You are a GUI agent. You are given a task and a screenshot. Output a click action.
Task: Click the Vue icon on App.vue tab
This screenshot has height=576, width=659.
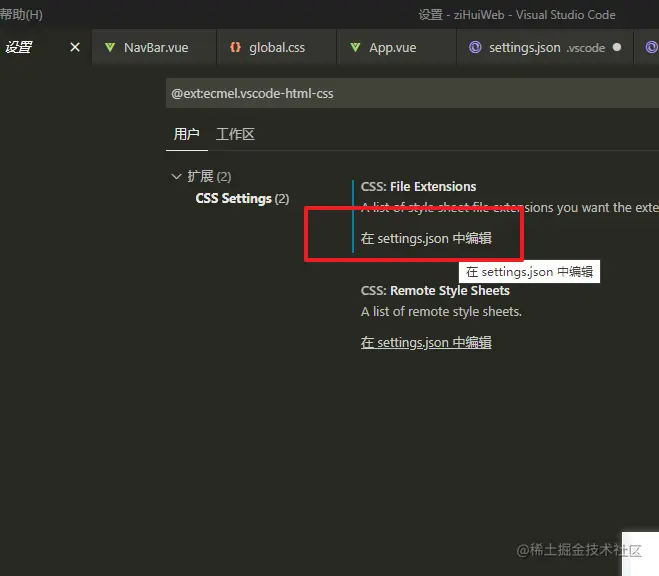[x=355, y=47]
